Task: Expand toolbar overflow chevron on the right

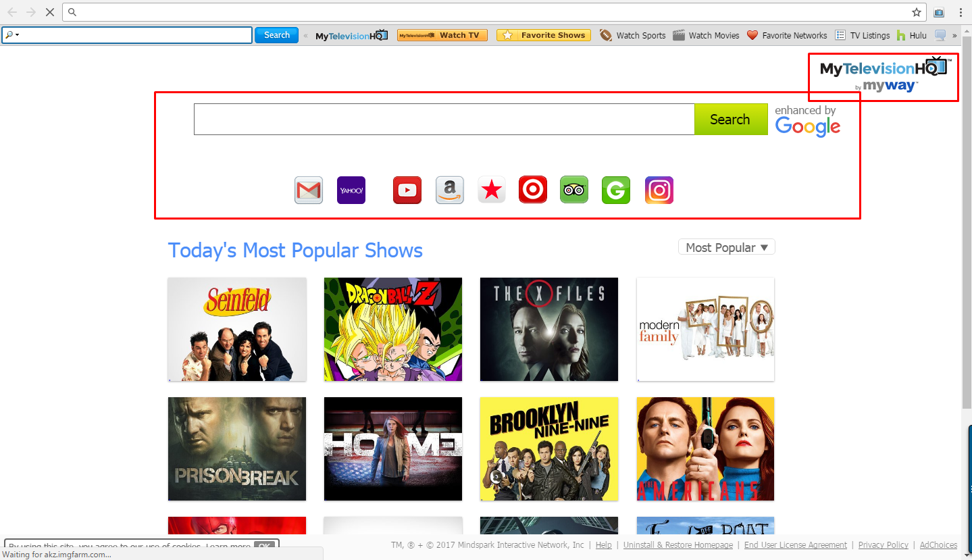Action: click(x=955, y=35)
